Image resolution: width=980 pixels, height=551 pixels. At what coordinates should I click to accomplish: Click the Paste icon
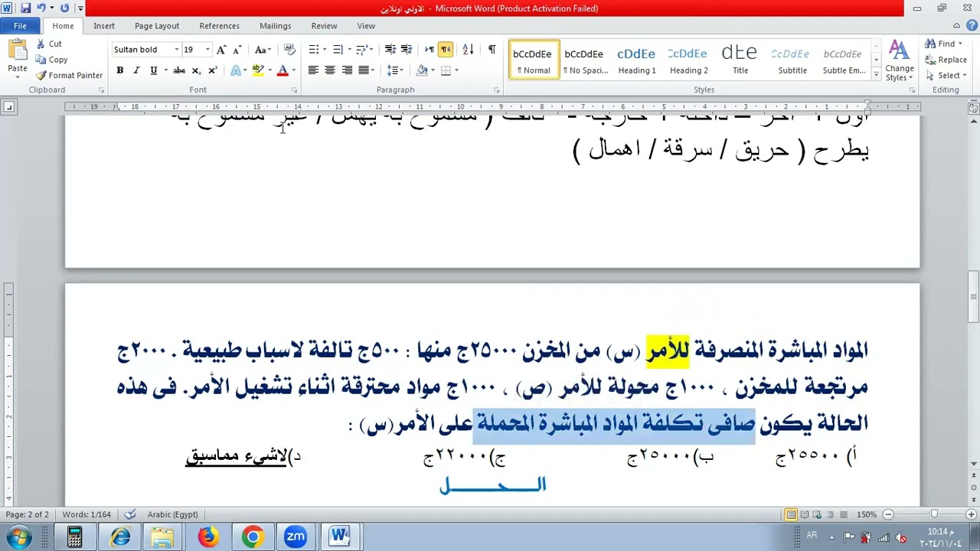pyautogui.click(x=18, y=51)
